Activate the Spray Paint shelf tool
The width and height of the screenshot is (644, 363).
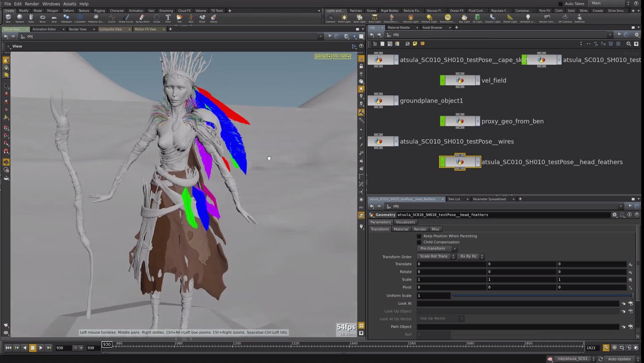click(142, 18)
